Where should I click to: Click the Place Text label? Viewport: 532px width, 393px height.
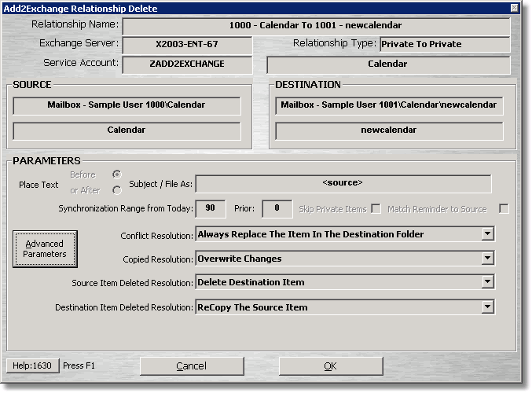(39, 185)
